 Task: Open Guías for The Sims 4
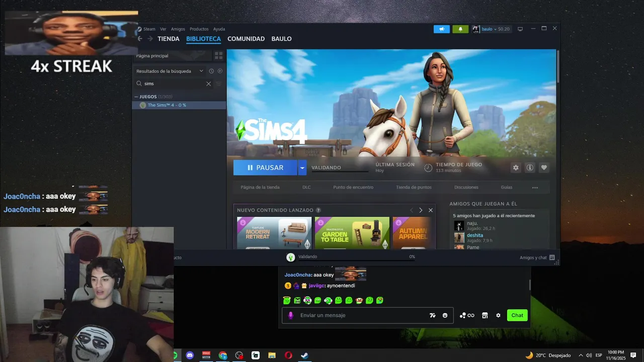pos(507,188)
